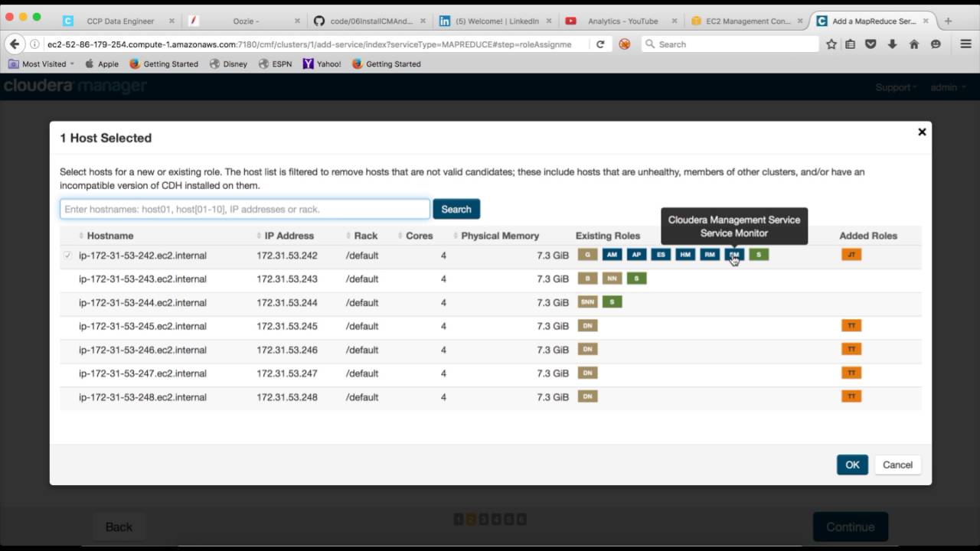Click the DN badge on host 245 row
This screenshot has height=551, width=980.
587,326
